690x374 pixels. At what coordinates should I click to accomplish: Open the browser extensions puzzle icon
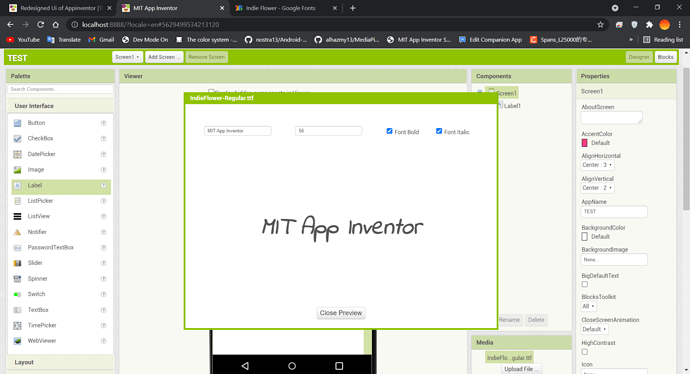click(x=649, y=25)
